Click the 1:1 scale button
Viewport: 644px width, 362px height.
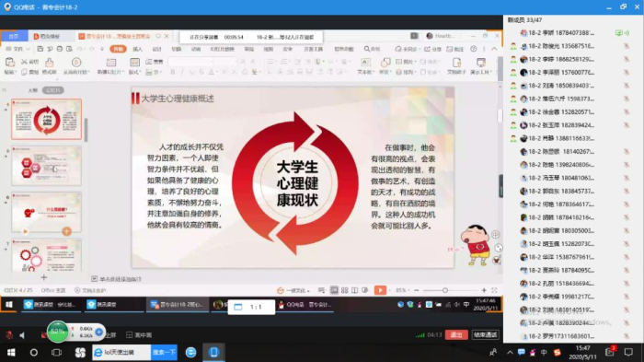point(251,307)
